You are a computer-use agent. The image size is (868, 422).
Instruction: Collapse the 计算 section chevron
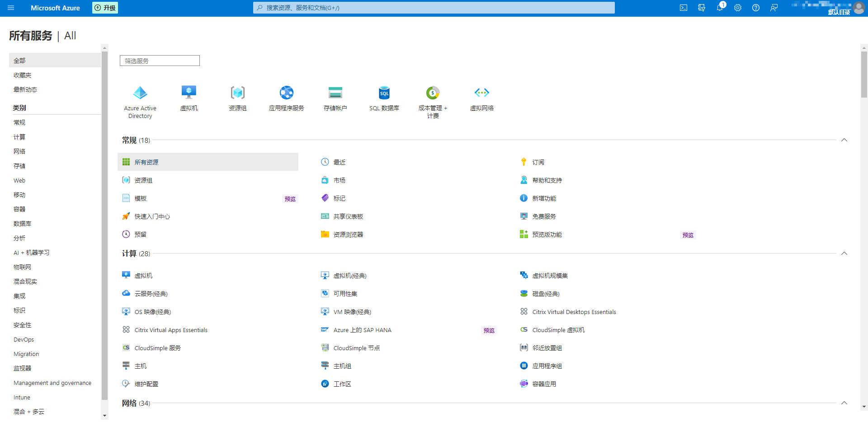844,253
